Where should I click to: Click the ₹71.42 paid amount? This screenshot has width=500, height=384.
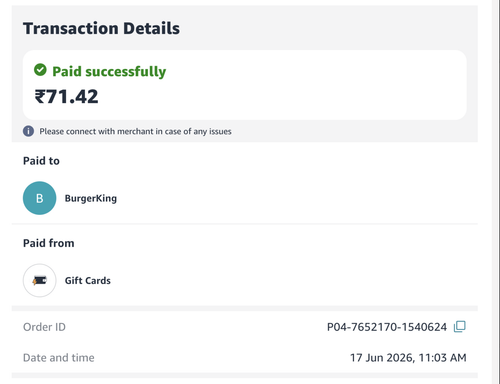coord(66,97)
